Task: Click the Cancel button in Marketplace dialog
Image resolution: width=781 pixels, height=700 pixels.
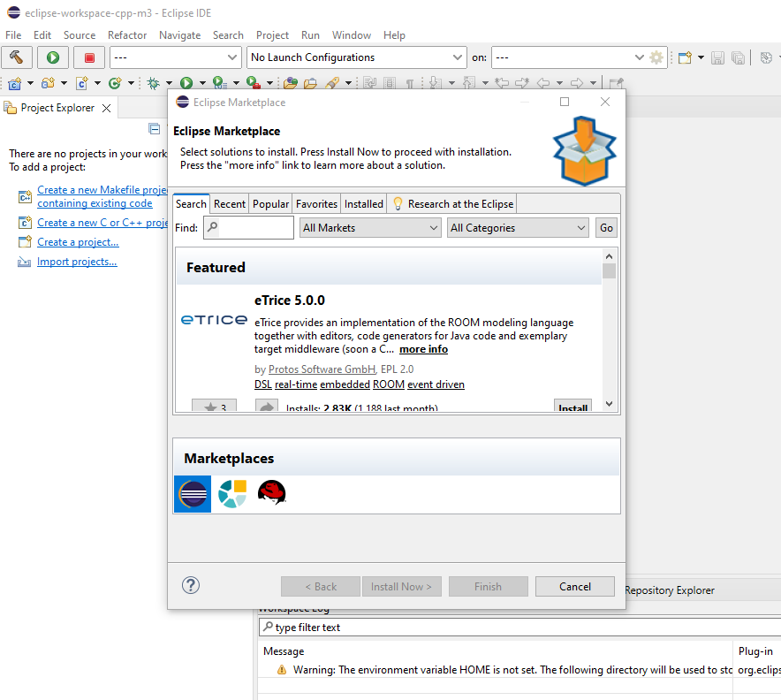Action: point(575,586)
